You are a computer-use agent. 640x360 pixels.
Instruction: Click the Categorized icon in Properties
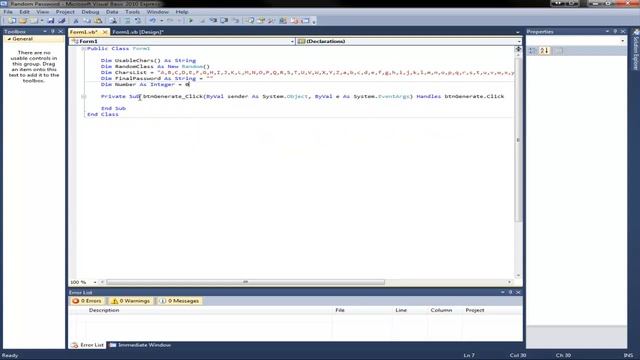pyautogui.click(x=532, y=51)
